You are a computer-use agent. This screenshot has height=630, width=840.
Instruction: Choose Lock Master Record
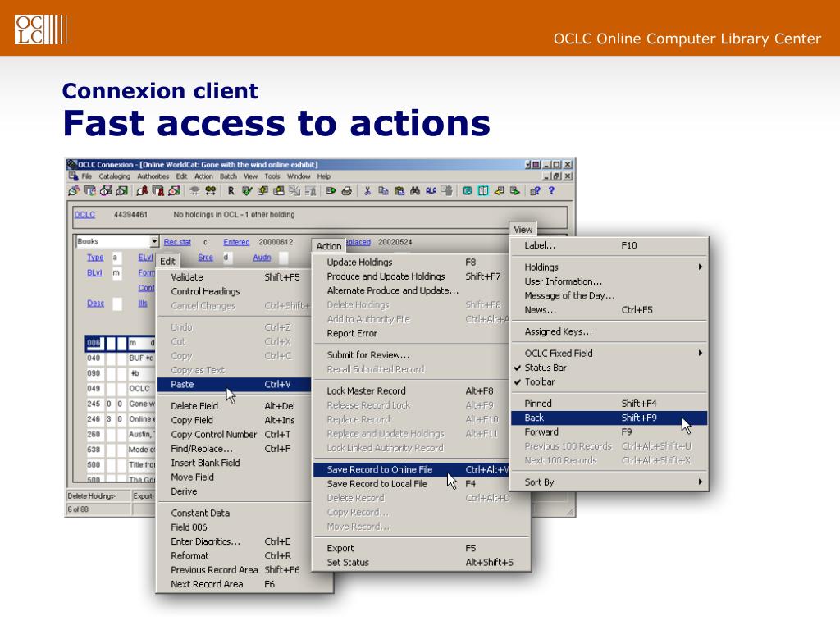(411, 391)
